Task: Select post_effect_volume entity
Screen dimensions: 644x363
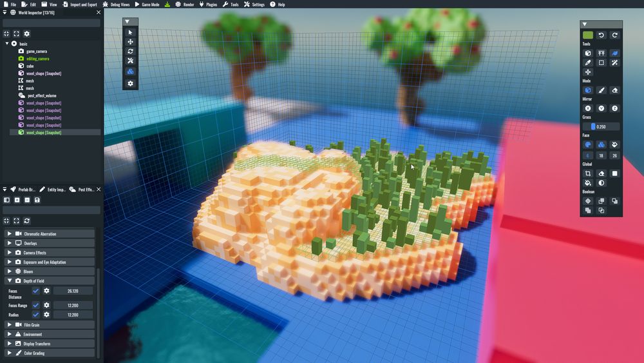Action: pyautogui.click(x=42, y=96)
